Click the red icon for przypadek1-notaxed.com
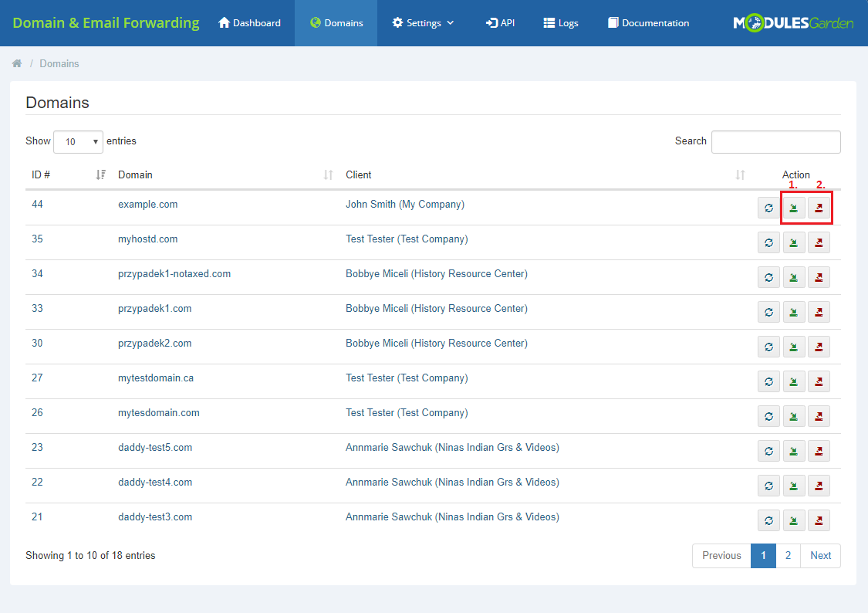 click(819, 277)
